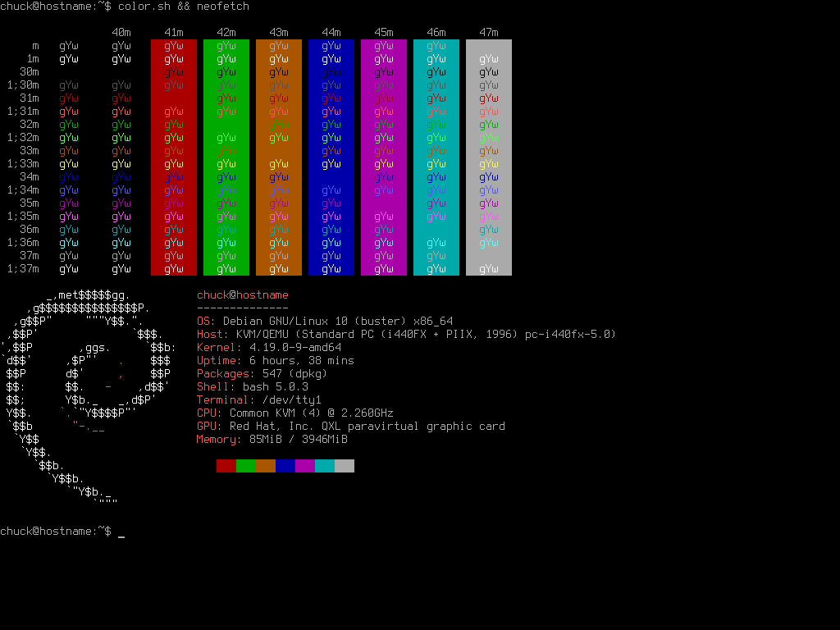840x630 pixels.
Task: Click the Terminal value "/dev/tty1"
Action: pos(292,400)
